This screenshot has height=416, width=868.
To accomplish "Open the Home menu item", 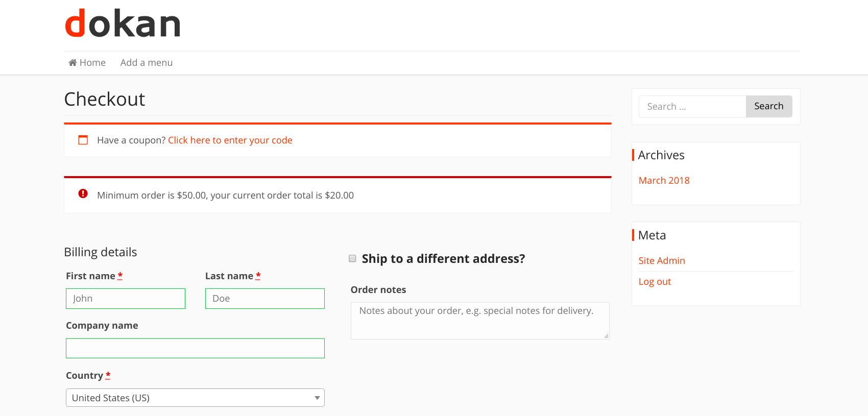I will 87,62.
